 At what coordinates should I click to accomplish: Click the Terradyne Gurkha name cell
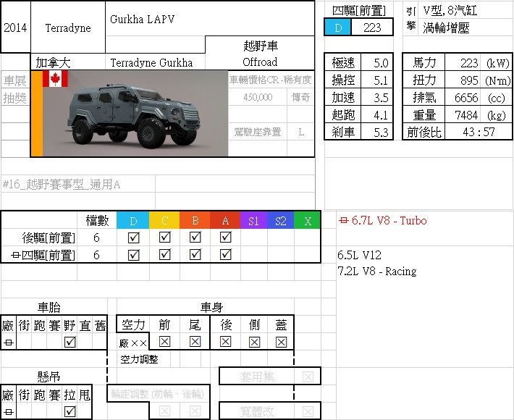click(155, 62)
